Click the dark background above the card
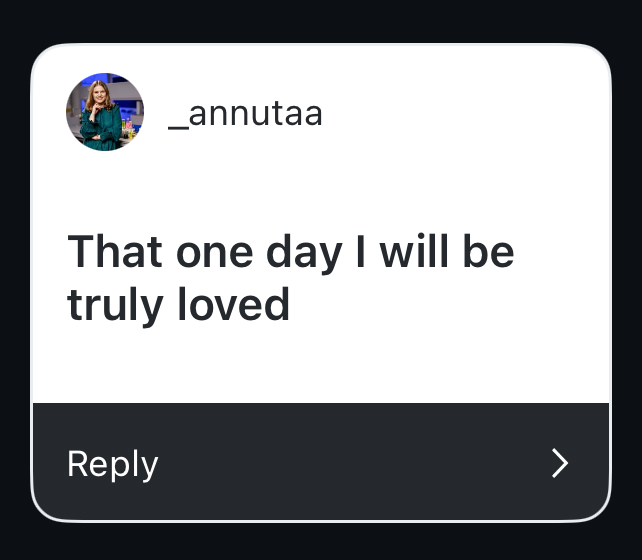 point(320,20)
